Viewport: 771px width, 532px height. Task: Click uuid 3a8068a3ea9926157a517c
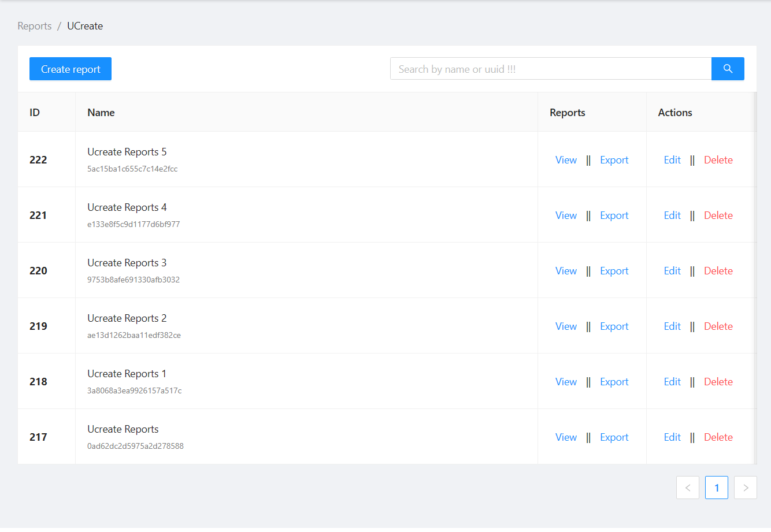pos(135,390)
